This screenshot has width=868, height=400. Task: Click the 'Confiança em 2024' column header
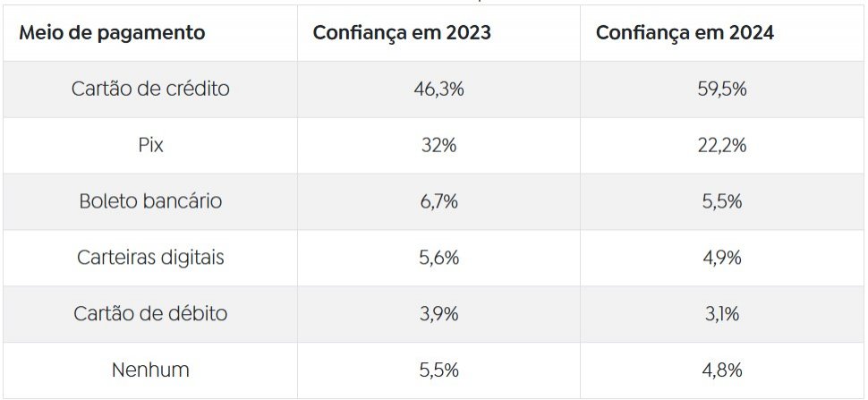pyautogui.click(x=685, y=33)
